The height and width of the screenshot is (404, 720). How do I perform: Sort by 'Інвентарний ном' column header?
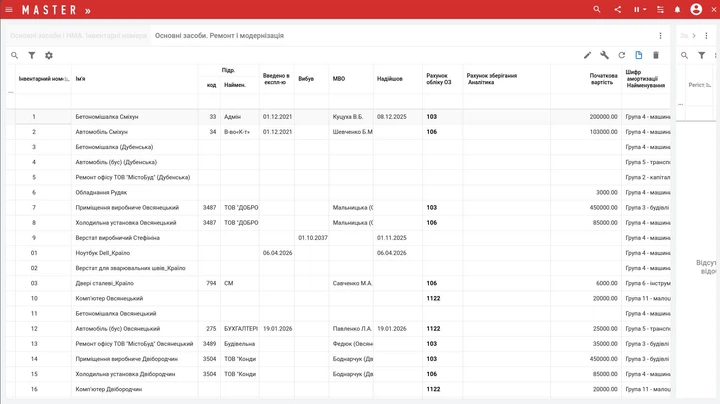tap(44, 79)
